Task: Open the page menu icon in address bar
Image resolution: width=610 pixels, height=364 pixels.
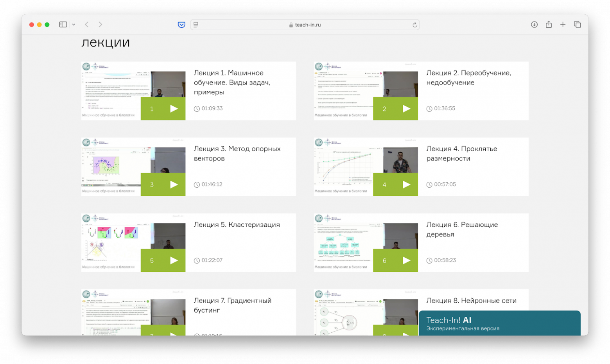Action: pyautogui.click(x=196, y=25)
